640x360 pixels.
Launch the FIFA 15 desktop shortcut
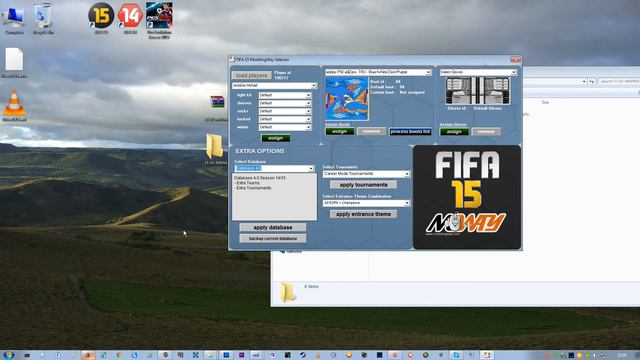tap(101, 18)
